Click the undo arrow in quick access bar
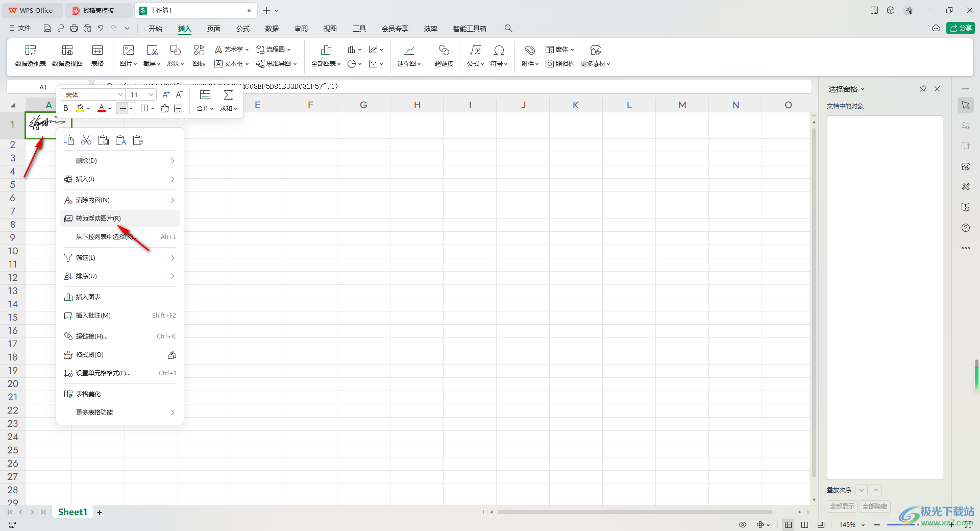Viewport: 980px width, 531px height. tap(101, 29)
